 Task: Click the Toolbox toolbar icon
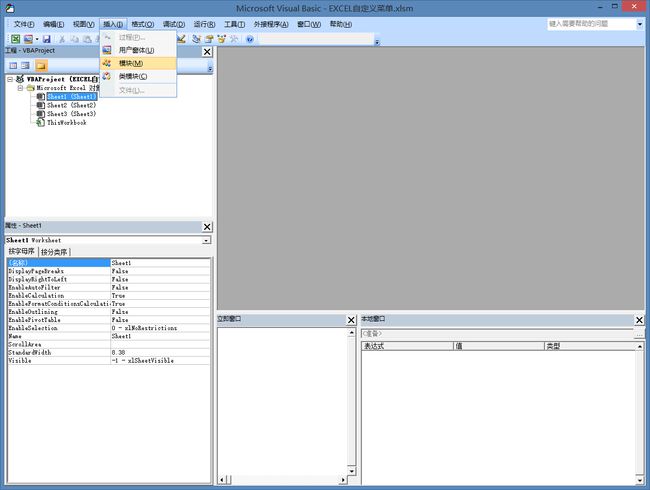tap(234, 39)
